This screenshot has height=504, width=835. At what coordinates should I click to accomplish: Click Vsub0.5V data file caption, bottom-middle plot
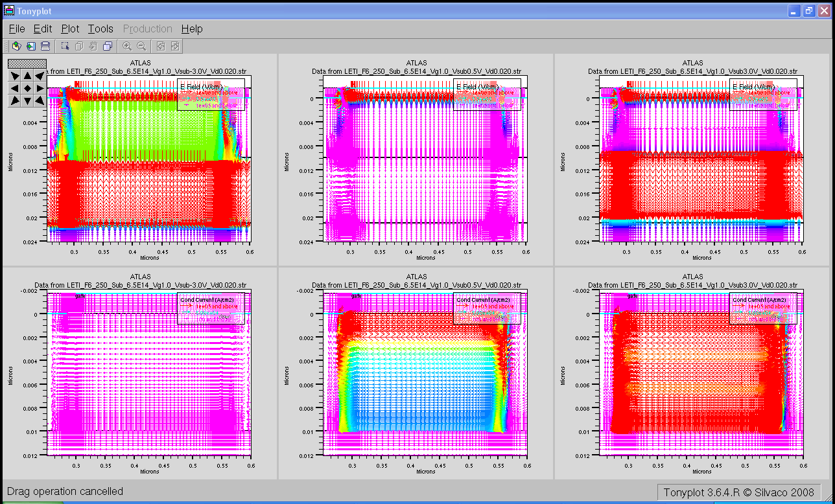pyautogui.click(x=417, y=284)
